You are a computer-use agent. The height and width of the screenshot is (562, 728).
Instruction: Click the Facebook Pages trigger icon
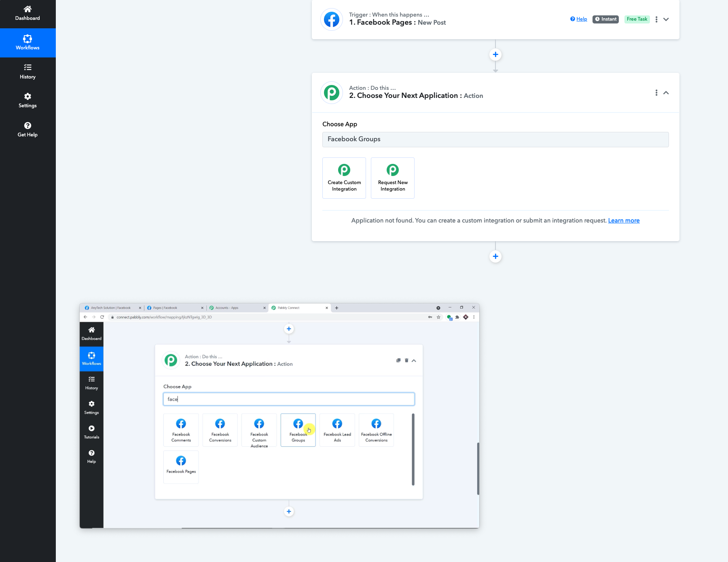[x=332, y=19]
